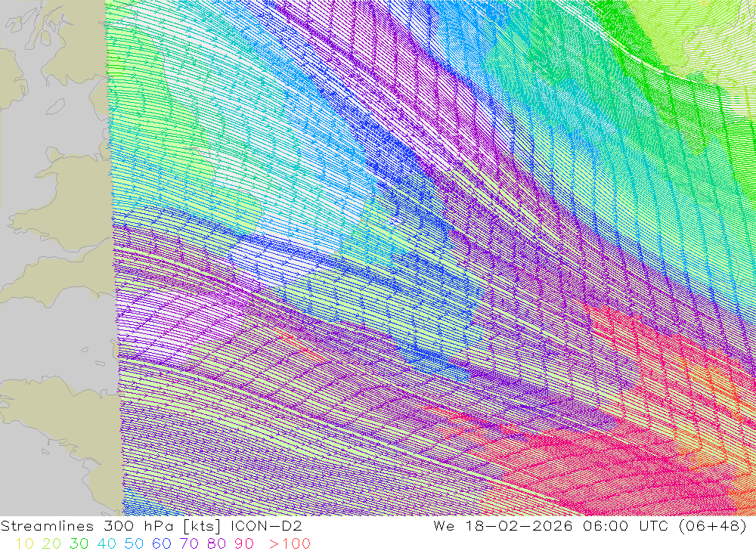Select the cyan 40 kts legend value
The height and width of the screenshot is (554, 756).
point(107,544)
